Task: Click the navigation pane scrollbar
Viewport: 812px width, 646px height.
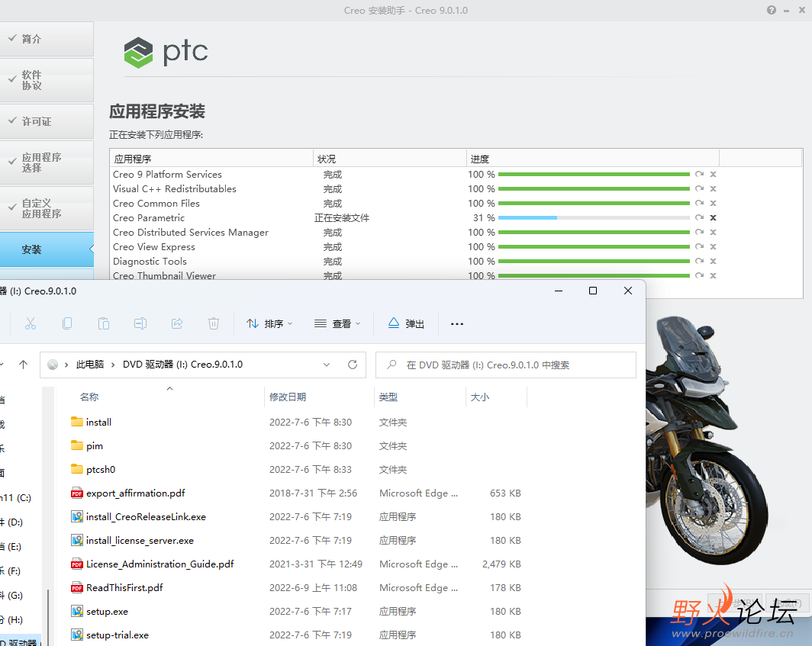Action: point(48,616)
